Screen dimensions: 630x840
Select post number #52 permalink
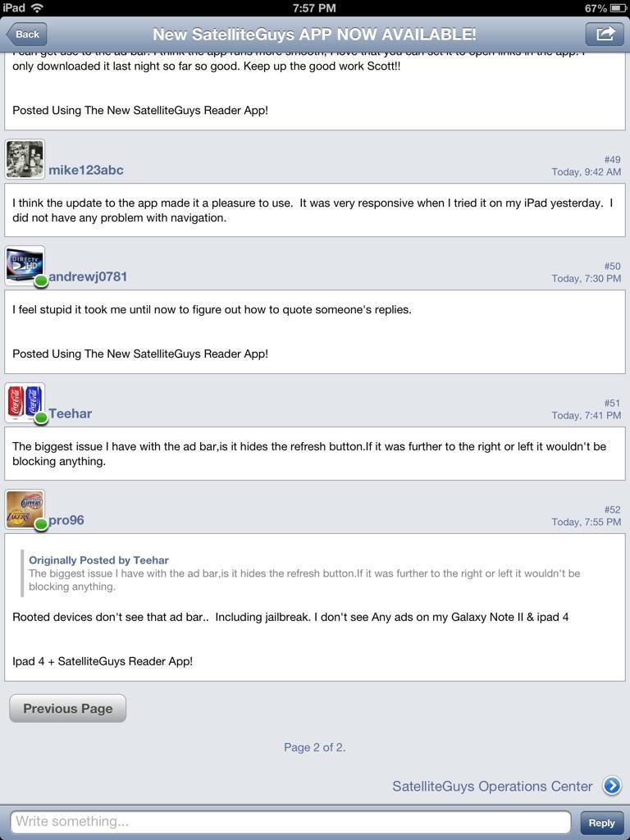click(x=612, y=509)
